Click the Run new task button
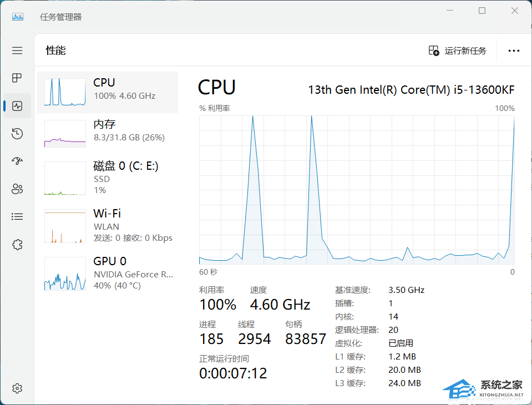Viewport: 532px width, 405px height. (x=458, y=50)
